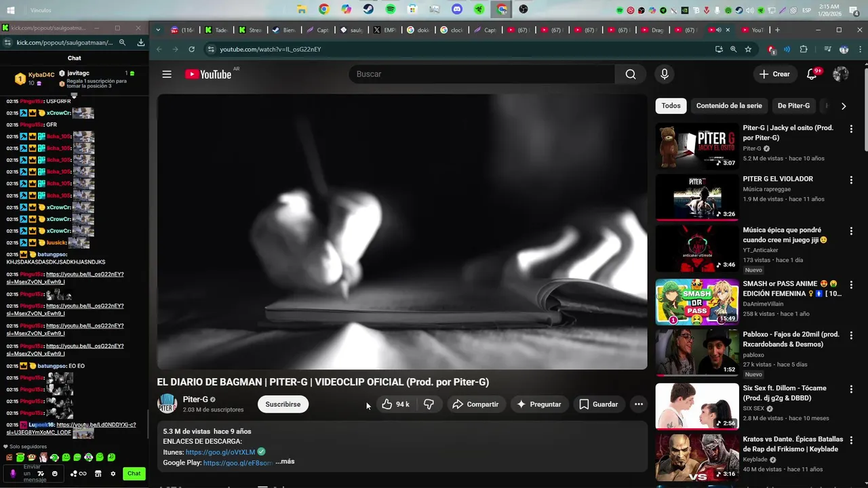
Task: Focus the YouTube Buscar search field
Action: (x=481, y=75)
